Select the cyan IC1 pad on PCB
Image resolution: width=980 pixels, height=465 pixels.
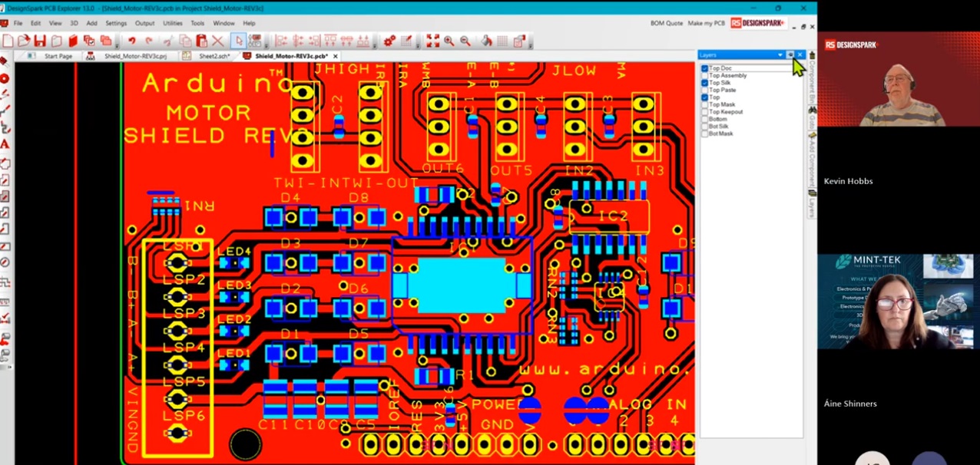[x=461, y=285]
